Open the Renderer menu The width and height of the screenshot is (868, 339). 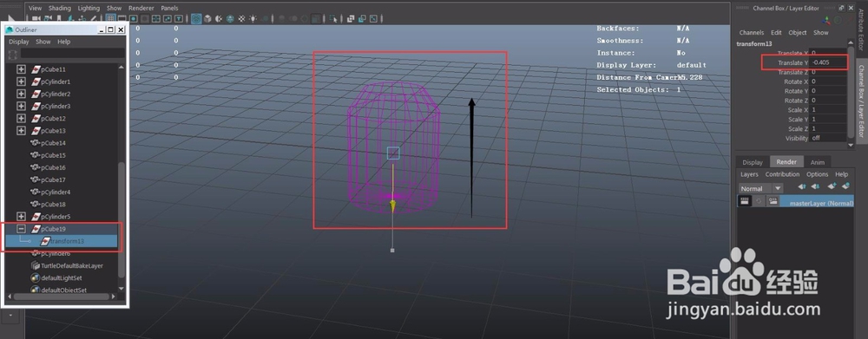[x=141, y=9]
